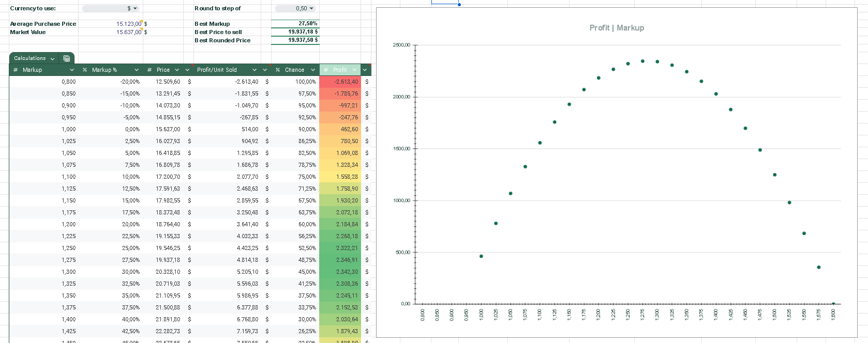This screenshot has width=868, height=343.
Task: Open the Markup % column dropdown arrow
Action: click(x=137, y=70)
